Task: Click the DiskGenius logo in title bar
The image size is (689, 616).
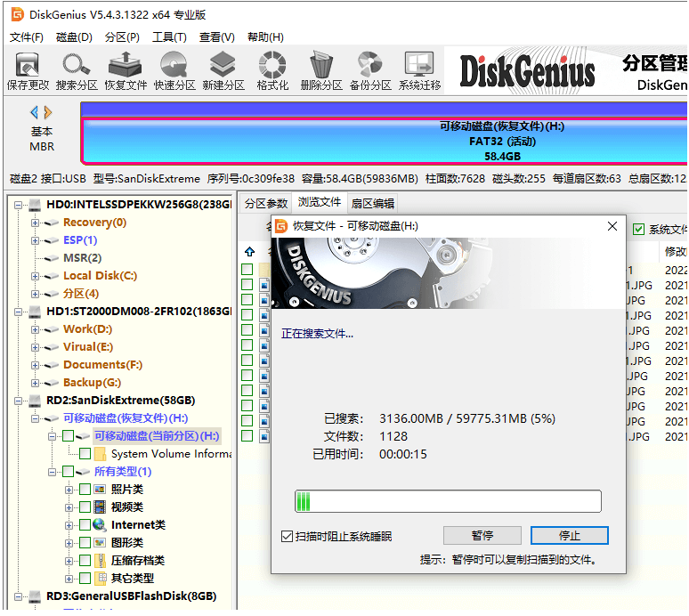Action: tap(18, 14)
